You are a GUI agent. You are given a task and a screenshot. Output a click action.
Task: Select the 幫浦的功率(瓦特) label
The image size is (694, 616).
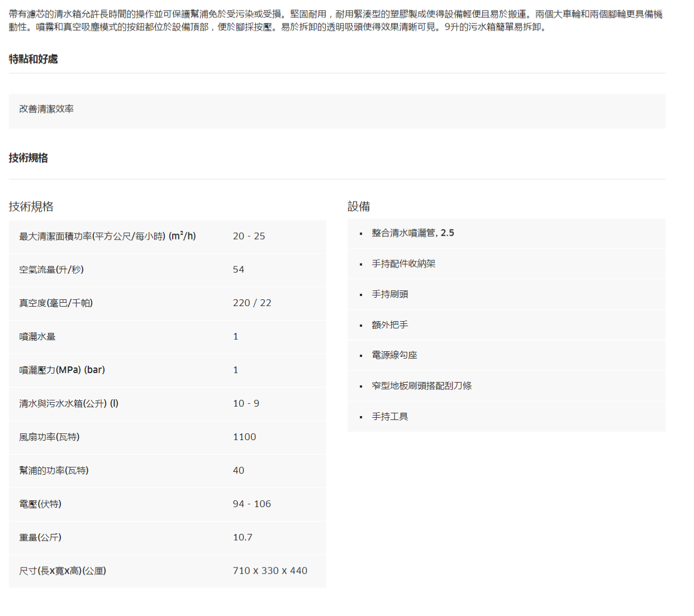[x=54, y=470]
